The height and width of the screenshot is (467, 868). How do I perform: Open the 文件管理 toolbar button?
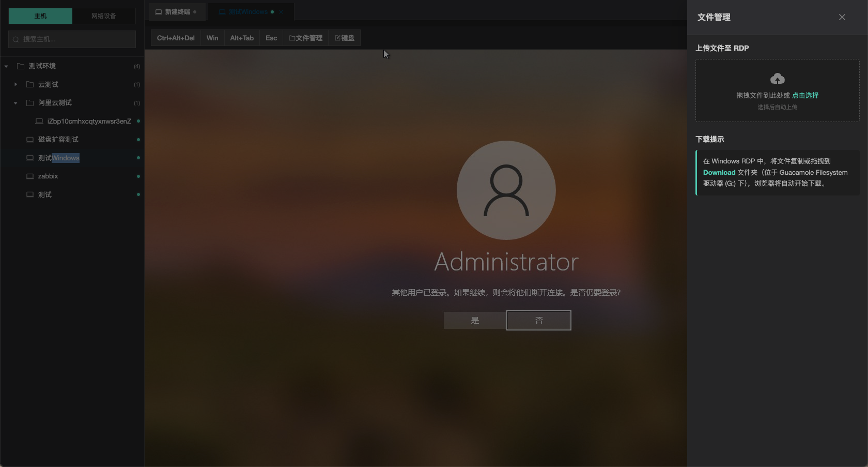[306, 38]
